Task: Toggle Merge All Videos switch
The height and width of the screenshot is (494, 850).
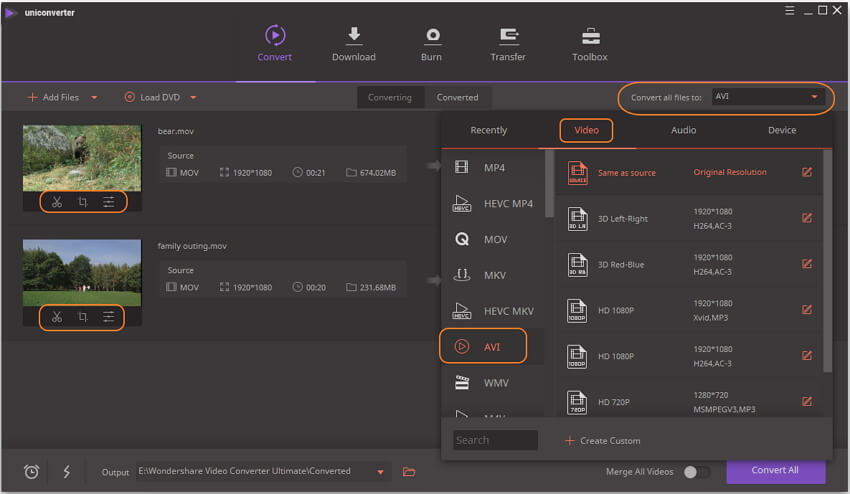Action: (x=696, y=472)
